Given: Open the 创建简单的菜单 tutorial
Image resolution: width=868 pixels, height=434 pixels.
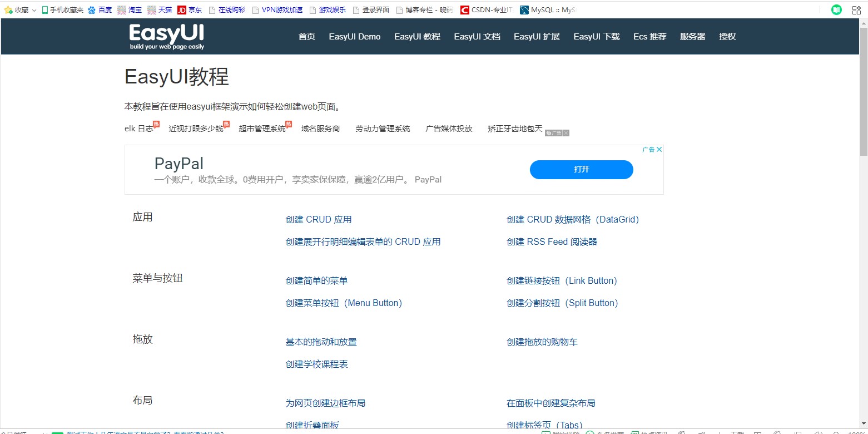Looking at the screenshot, I should pos(316,281).
